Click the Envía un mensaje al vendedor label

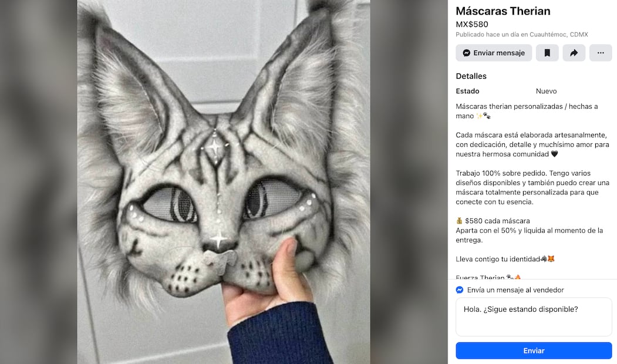(x=515, y=289)
